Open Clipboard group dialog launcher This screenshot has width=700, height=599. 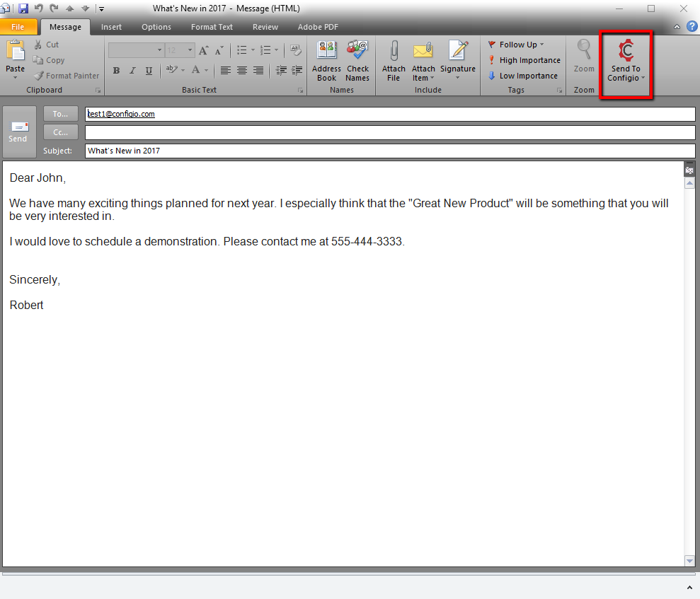(98, 91)
